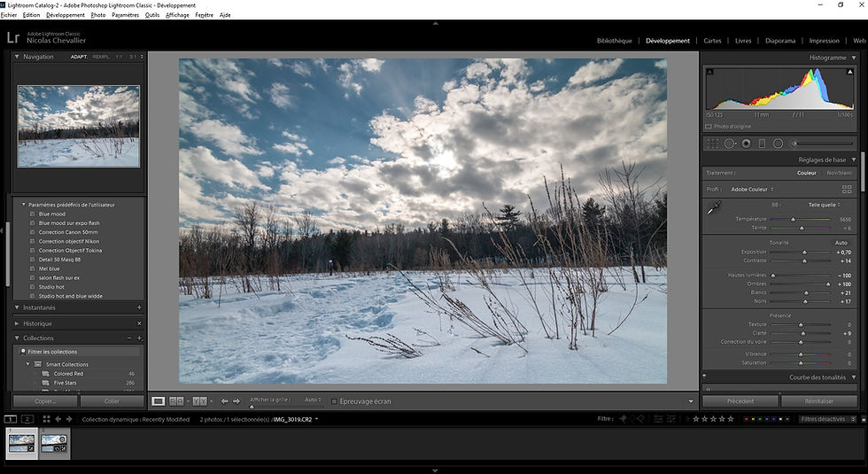Image resolution: width=868 pixels, height=474 pixels.
Task: Collapse the Smart Collections set
Action: point(28,364)
